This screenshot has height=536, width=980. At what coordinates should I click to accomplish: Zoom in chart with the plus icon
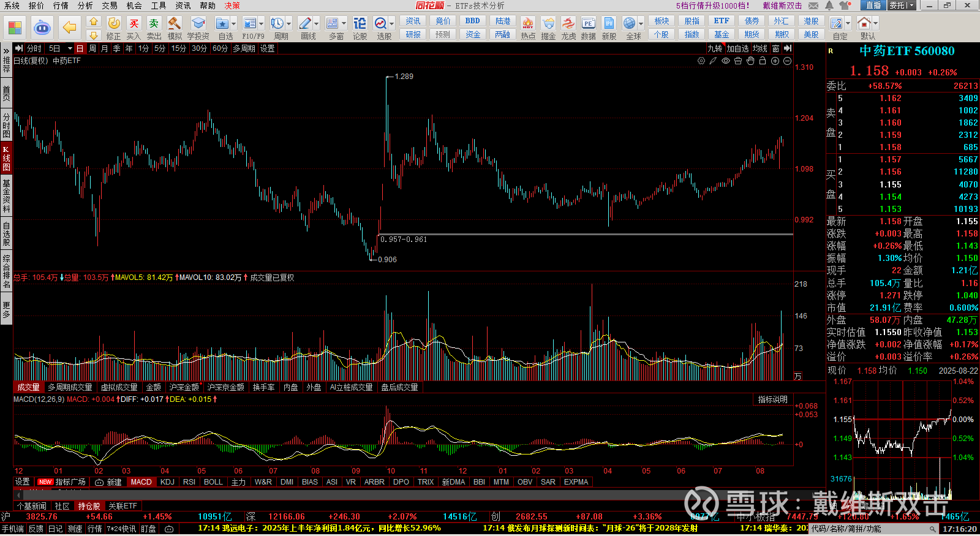click(x=775, y=61)
